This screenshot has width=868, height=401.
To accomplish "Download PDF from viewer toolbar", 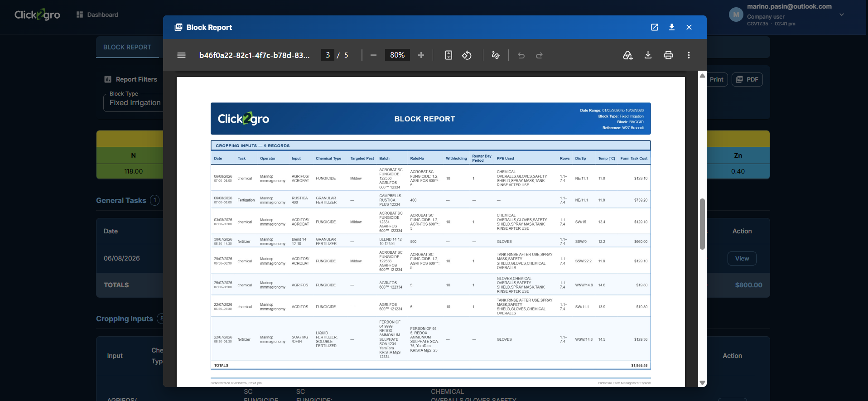I will pyautogui.click(x=648, y=55).
